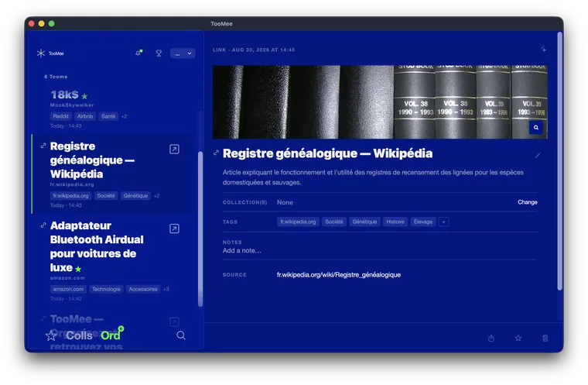The width and height of the screenshot is (588, 385).
Task: Open the fr.wikipedia.org source URL
Action: 339,275
